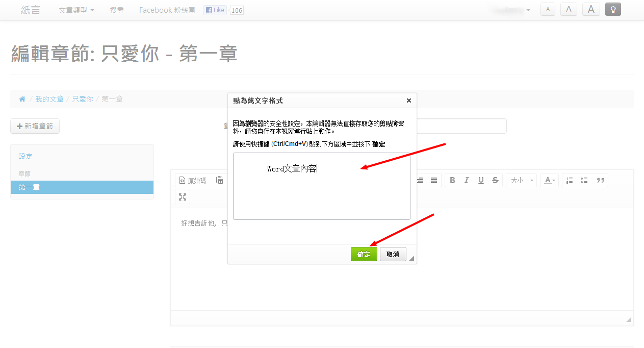The height and width of the screenshot is (348, 644).
Task: Click the 取消 button in the dialog
Action: [393, 254]
